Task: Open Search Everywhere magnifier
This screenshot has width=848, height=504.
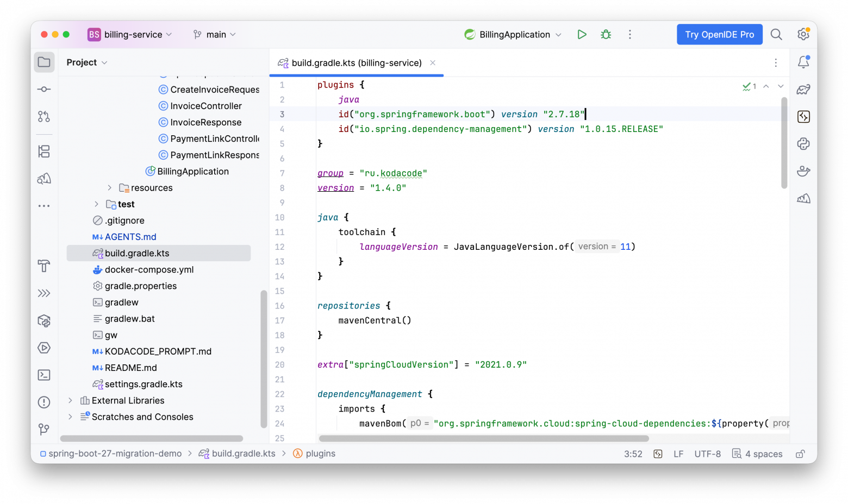Action: (776, 34)
